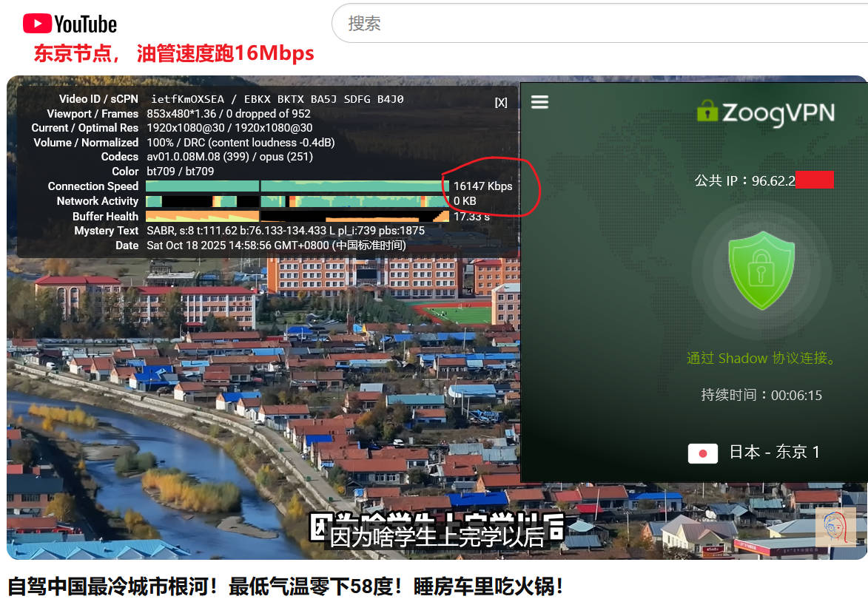
Task: Click the ZoogVPN padlock logo
Action: coord(707,112)
